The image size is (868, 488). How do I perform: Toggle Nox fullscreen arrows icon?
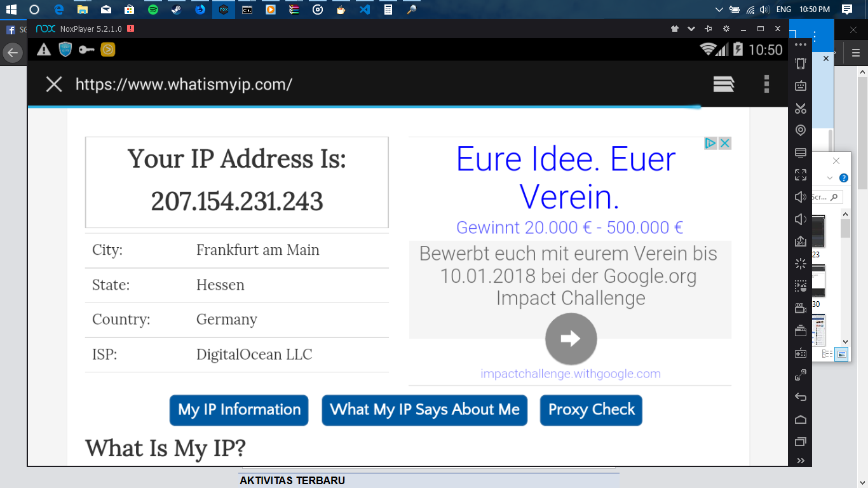[x=801, y=175]
